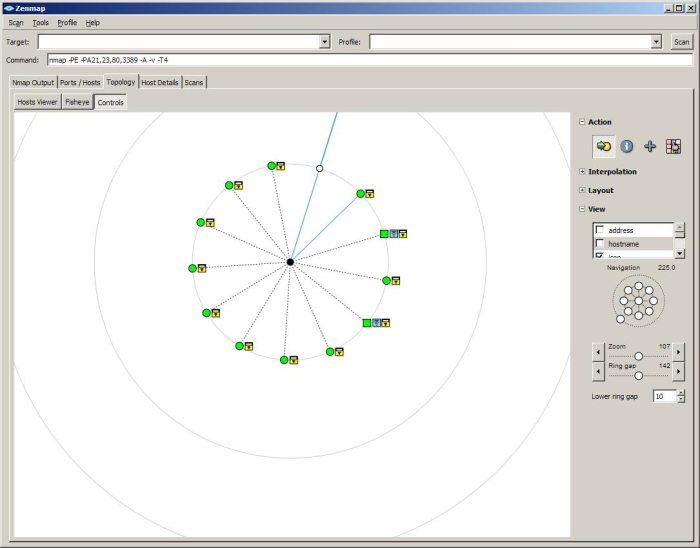Click the hollow white node on blue line
Image resolution: width=700 pixels, height=548 pixels.
coord(320,168)
